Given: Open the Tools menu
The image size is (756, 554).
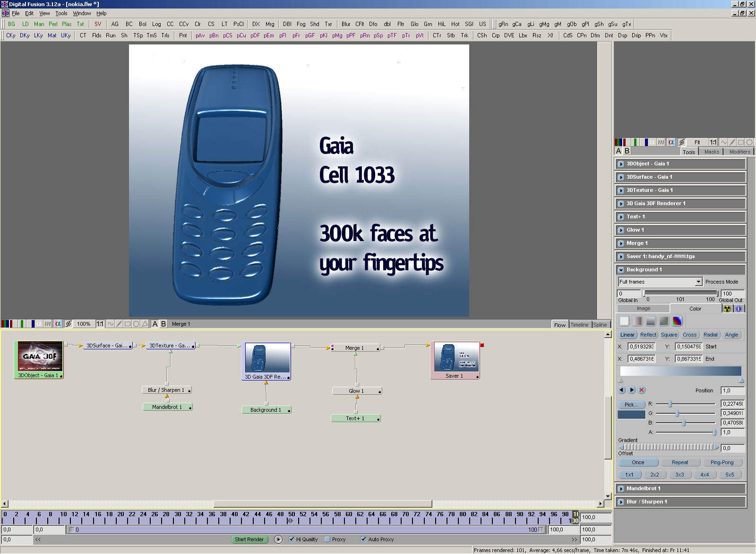Looking at the screenshot, I should [61, 13].
